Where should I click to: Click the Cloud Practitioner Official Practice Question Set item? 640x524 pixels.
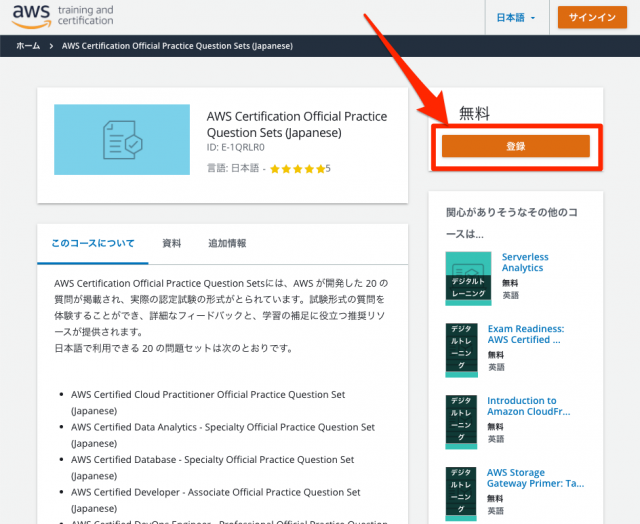coord(208,402)
